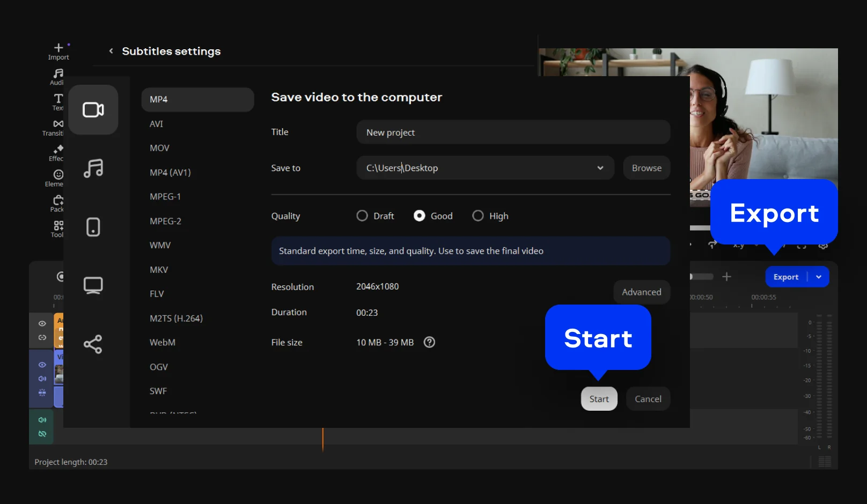Mute the video track audio
Image resolution: width=867 pixels, height=504 pixels.
tap(42, 379)
